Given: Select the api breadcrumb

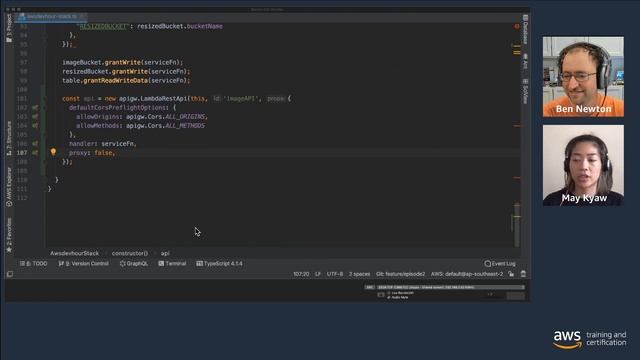Looking at the screenshot, I should click(x=165, y=253).
